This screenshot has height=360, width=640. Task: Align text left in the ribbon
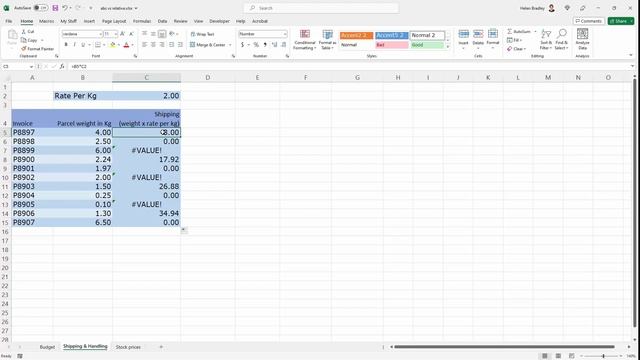pyautogui.click(x=144, y=45)
